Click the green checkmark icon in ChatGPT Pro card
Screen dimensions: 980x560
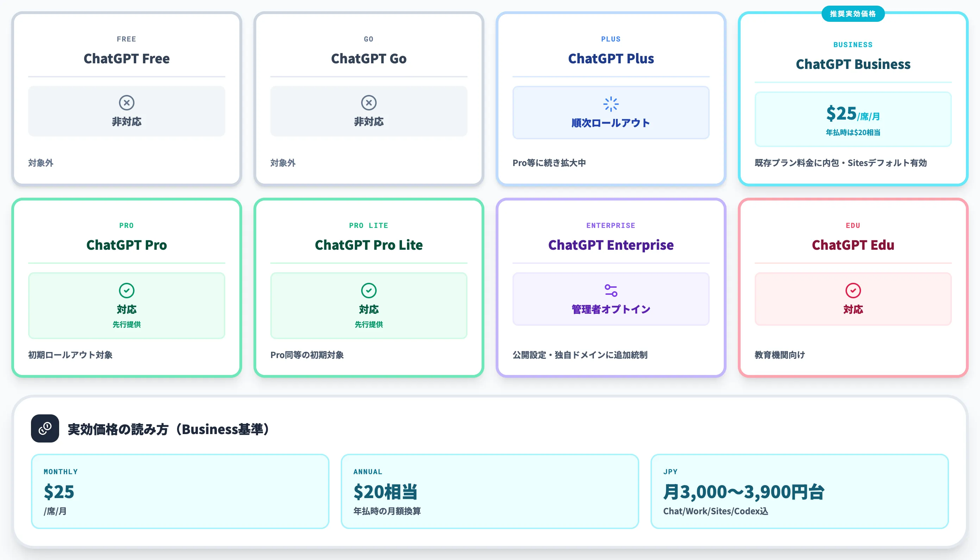[x=127, y=291]
